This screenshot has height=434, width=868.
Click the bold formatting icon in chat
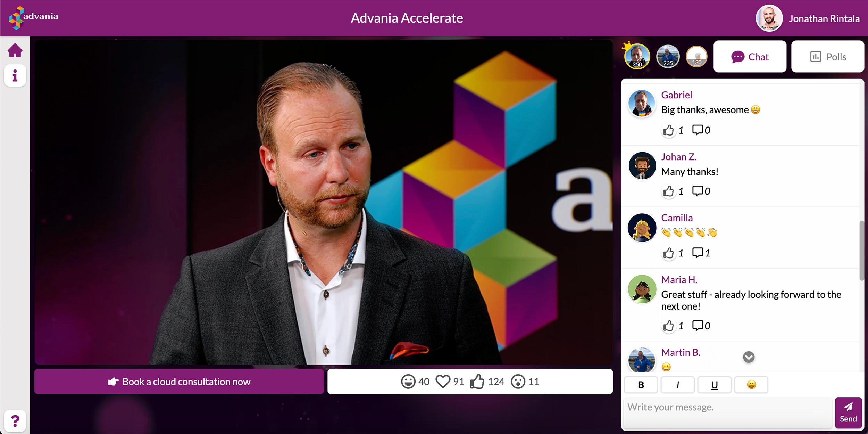click(x=641, y=385)
